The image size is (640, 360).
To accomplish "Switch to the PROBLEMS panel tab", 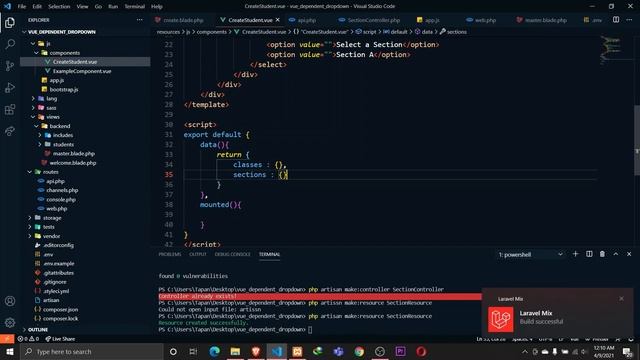I will pyautogui.click(x=170, y=254).
